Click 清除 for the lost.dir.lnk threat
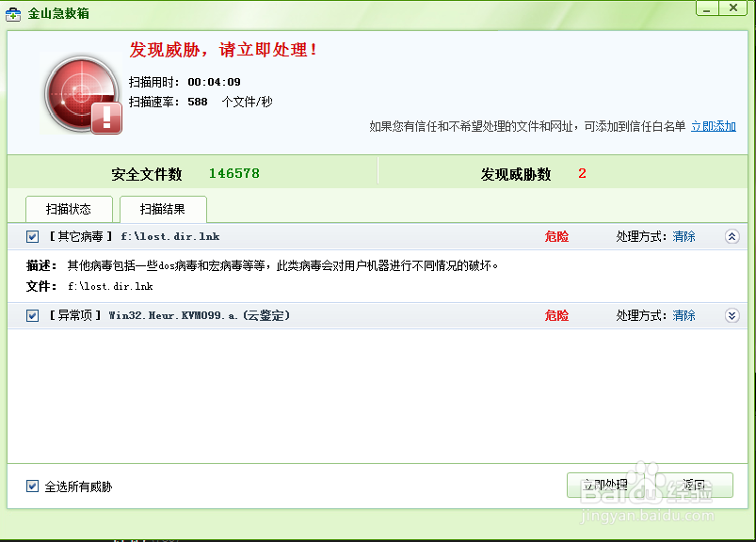The width and height of the screenshot is (756, 542). pos(684,236)
